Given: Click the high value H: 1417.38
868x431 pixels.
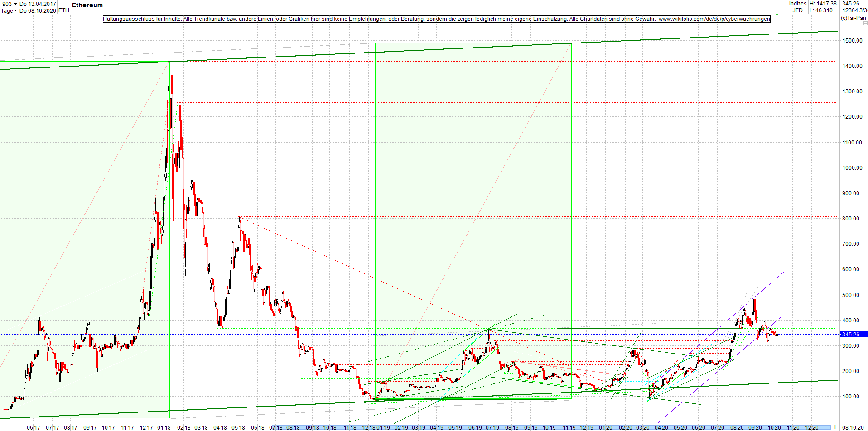Looking at the screenshot, I should tap(824, 3).
